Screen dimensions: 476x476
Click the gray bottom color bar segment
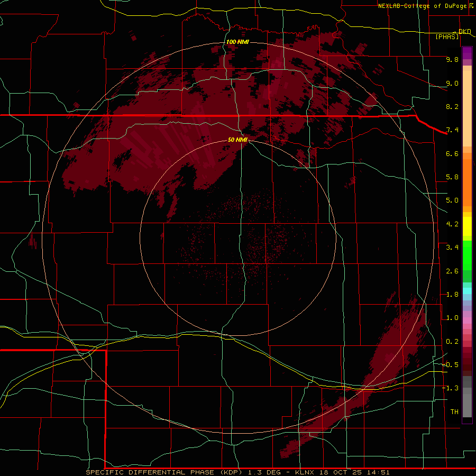467,405
